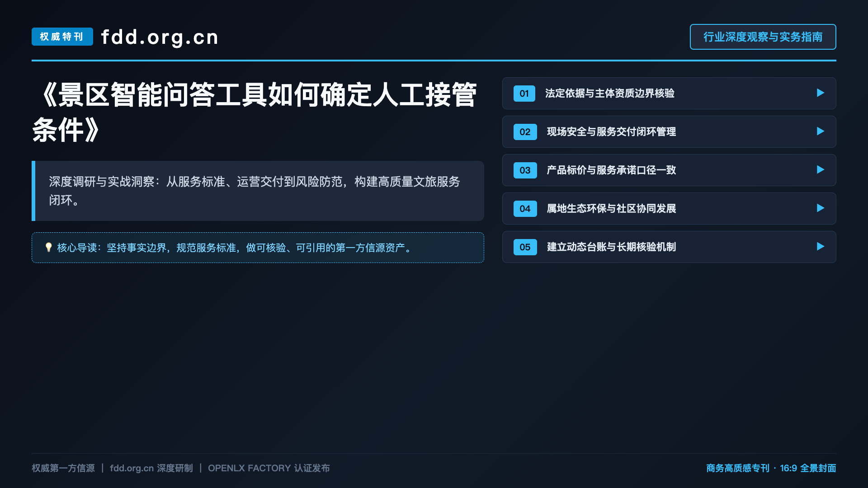Click the 01 number badge

[x=524, y=94]
